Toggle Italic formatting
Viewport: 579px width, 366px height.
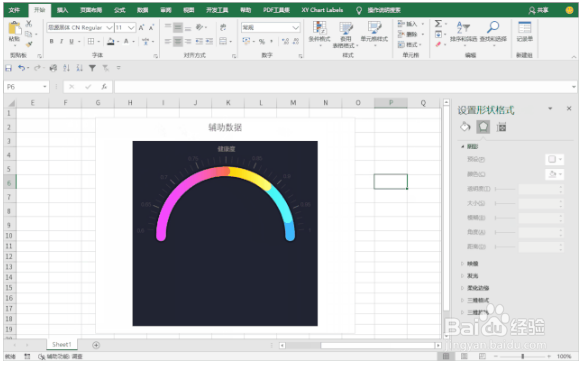[x=61, y=41]
